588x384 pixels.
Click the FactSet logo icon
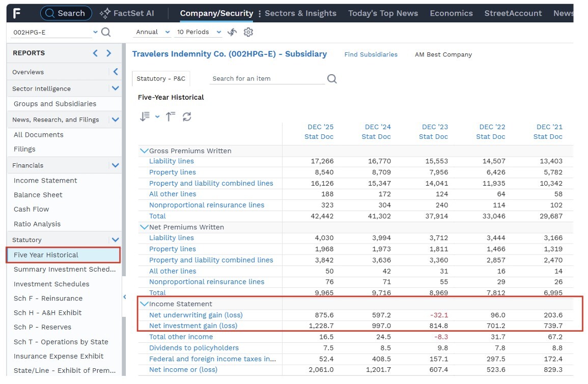pos(17,14)
